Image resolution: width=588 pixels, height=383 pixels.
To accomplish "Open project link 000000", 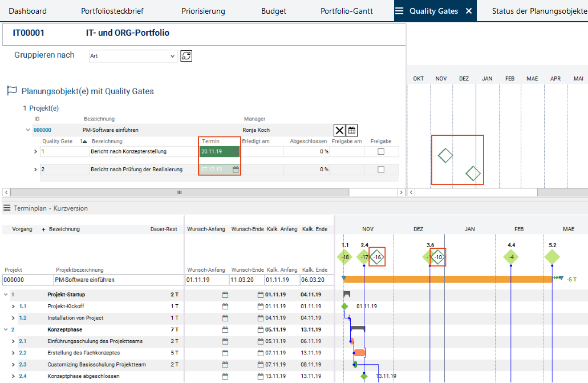I will tap(42, 130).
